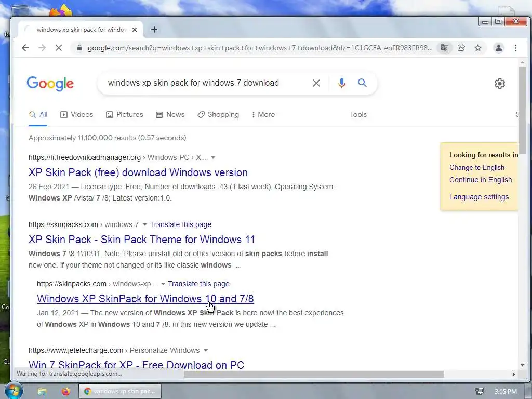
Task: Click the 'https://fr.freedownloadmanager.org' breadcrumb
Action: point(85,157)
